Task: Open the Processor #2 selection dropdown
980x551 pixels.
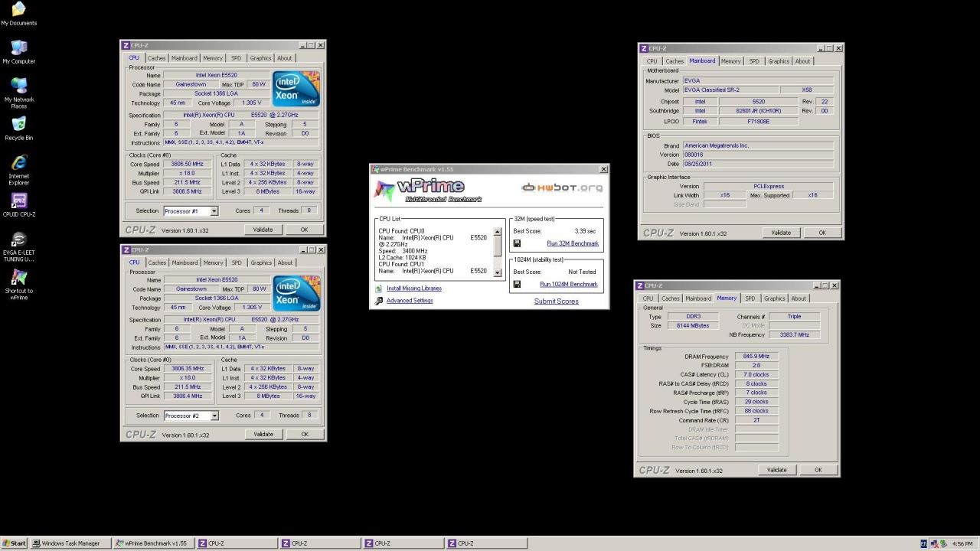Action: point(214,416)
